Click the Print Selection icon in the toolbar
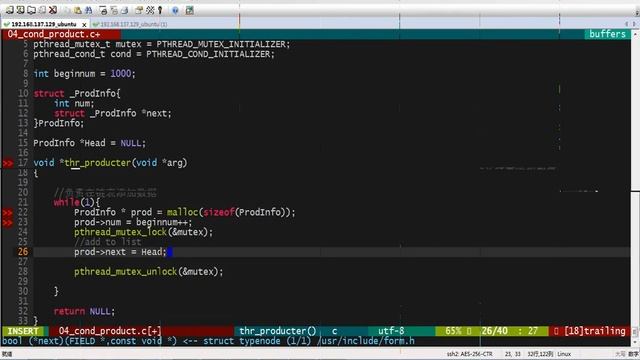 pyautogui.click(x=114, y=10)
